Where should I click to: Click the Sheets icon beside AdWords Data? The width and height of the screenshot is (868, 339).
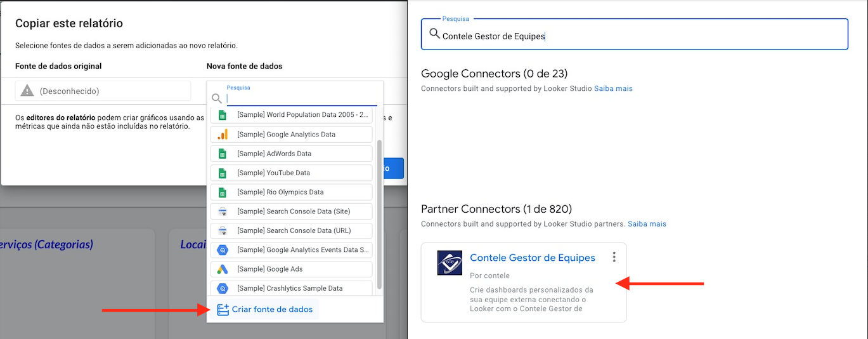[x=223, y=154]
